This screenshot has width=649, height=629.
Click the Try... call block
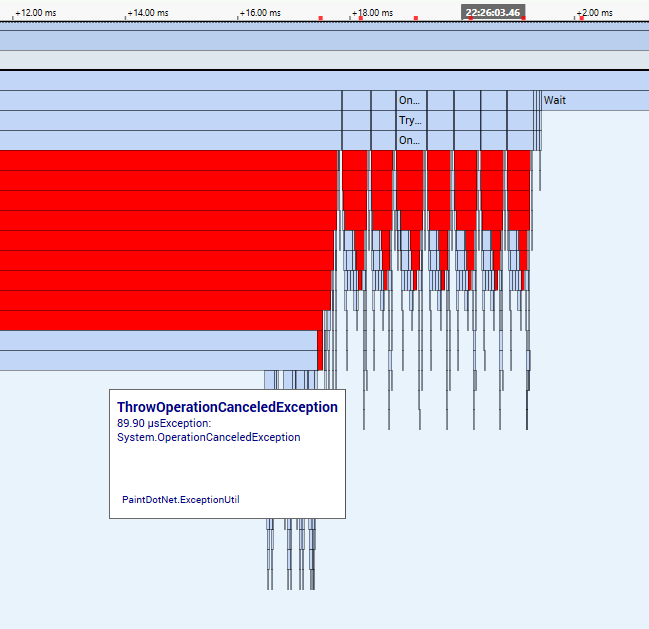pos(411,120)
